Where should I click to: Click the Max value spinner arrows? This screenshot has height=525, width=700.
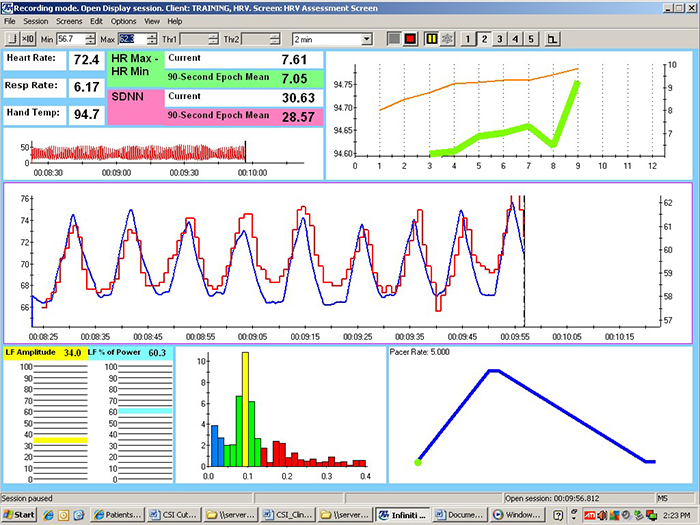click(151, 39)
